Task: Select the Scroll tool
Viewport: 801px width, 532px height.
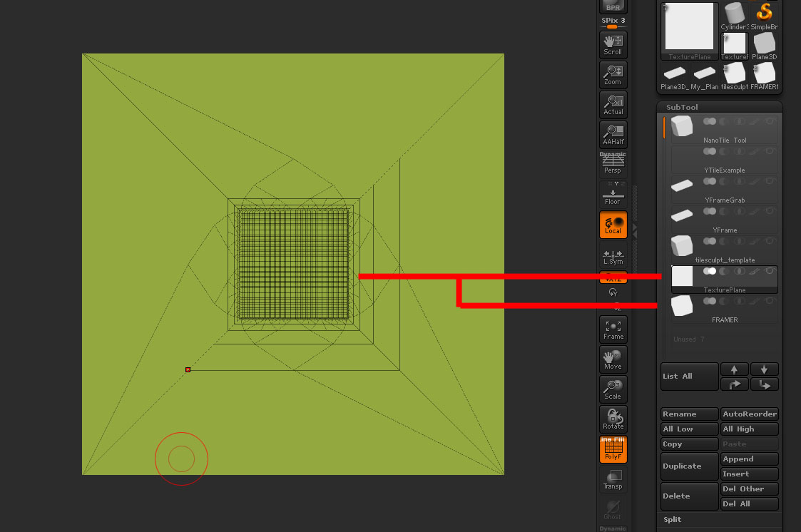Action: 613,44
